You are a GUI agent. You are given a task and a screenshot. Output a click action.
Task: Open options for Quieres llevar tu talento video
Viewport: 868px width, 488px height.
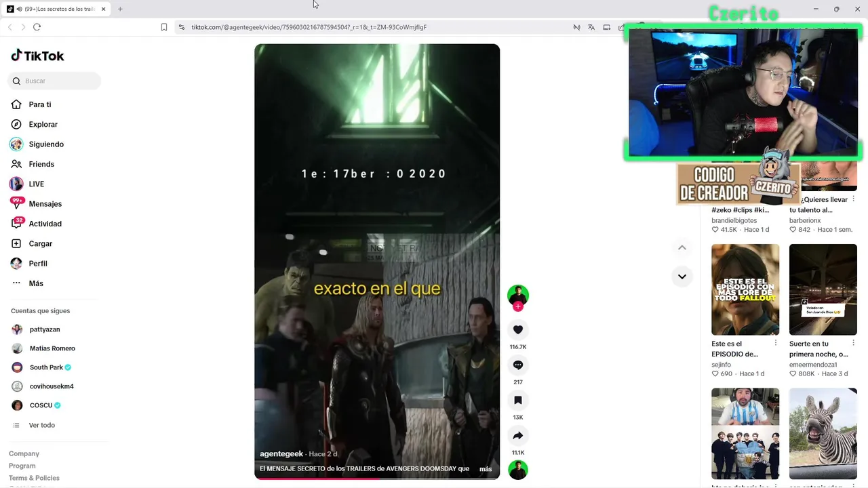click(x=854, y=199)
